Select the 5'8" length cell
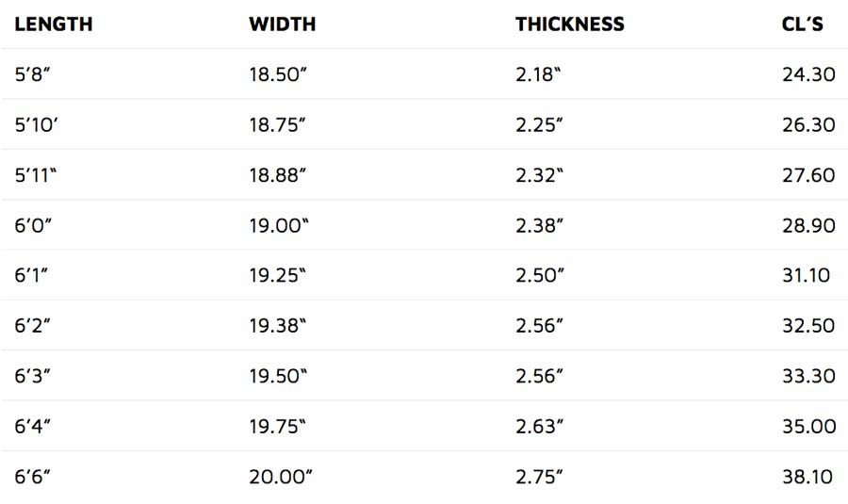 [32, 74]
